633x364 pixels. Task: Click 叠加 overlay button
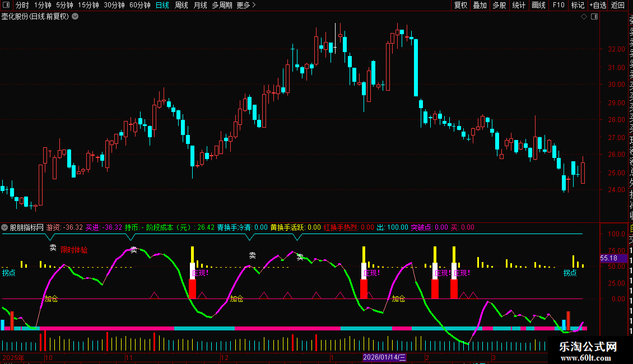480,5
